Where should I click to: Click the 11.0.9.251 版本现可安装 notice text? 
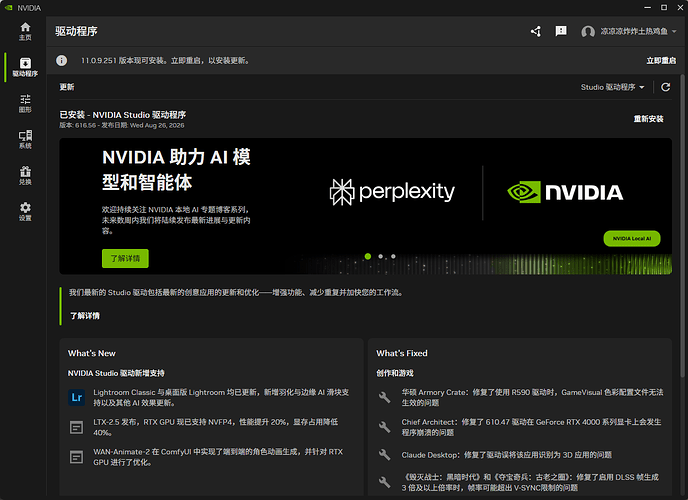pos(166,61)
